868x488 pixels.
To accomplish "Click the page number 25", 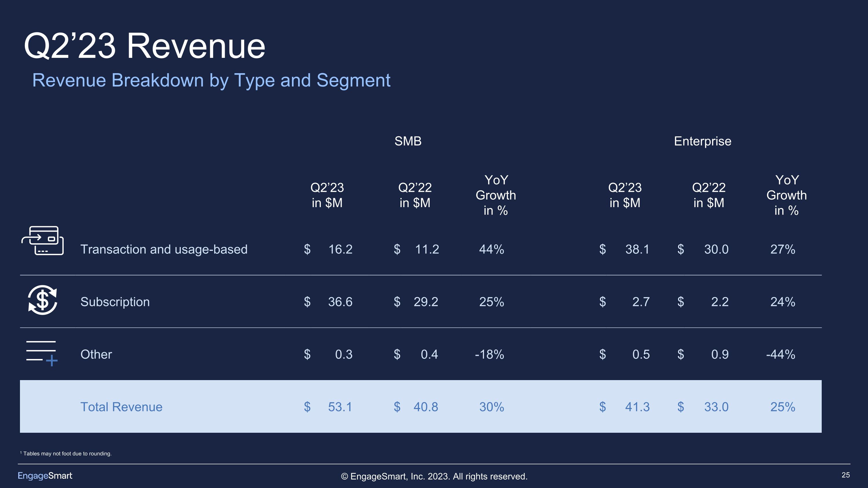I will pyautogui.click(x=845, y=475).
